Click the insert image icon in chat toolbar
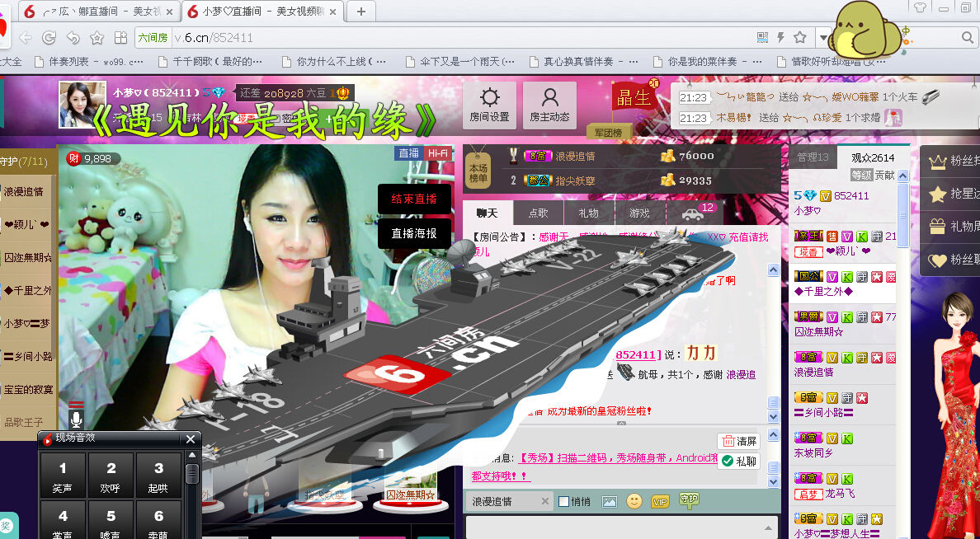The width and height of the screenshot is (980, 539). (610, 502)
